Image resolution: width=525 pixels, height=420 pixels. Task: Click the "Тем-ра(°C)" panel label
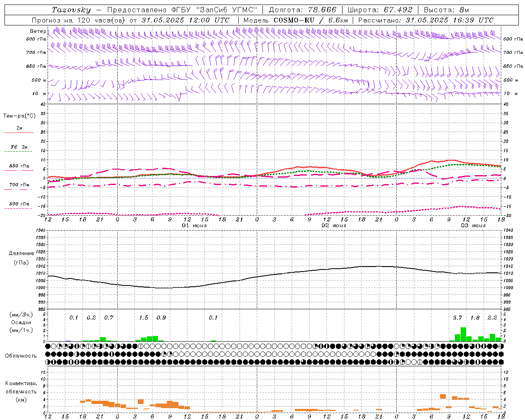20,116
